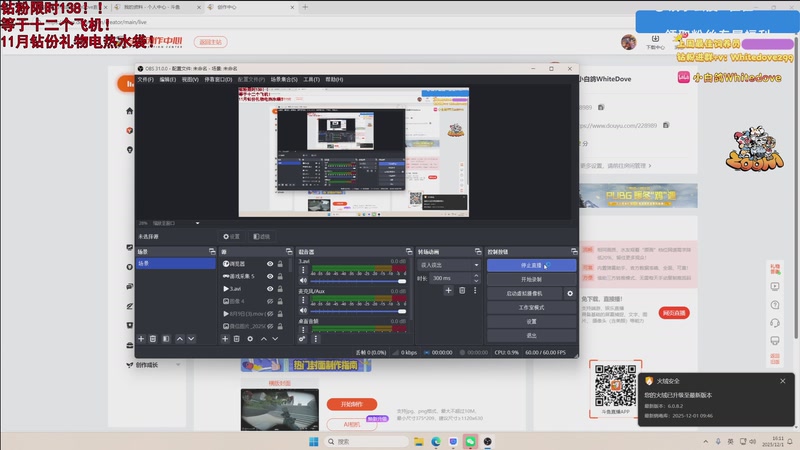Undock the Audio Mixer panel
The image size is (800, 450).
coord(409,252)
